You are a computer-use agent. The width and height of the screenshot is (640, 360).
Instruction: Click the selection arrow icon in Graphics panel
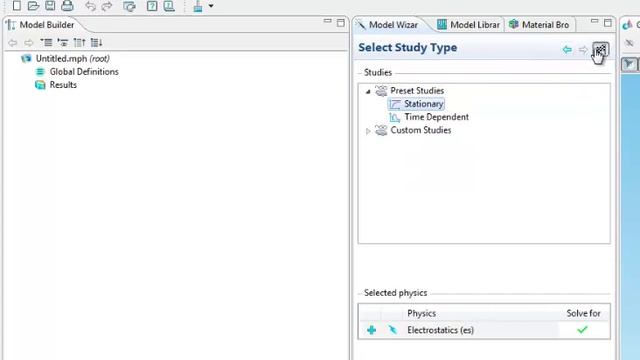point(629,64)
